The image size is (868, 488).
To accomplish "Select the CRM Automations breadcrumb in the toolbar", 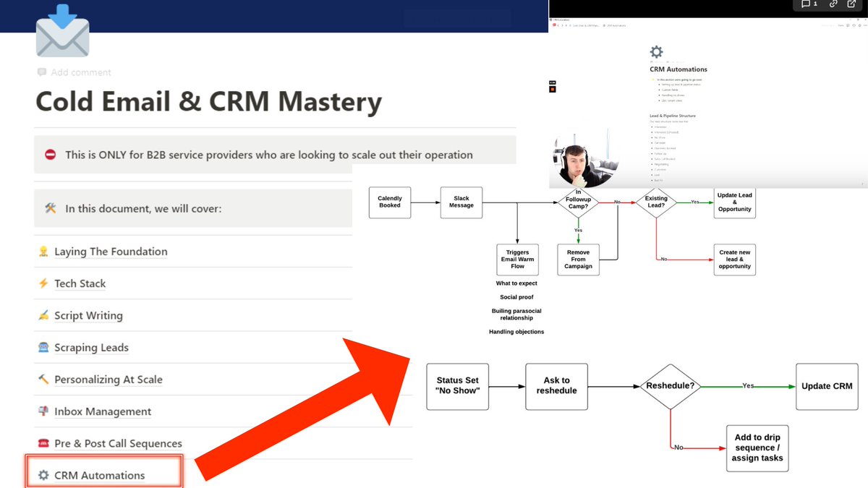I will (x=616, y=25).
